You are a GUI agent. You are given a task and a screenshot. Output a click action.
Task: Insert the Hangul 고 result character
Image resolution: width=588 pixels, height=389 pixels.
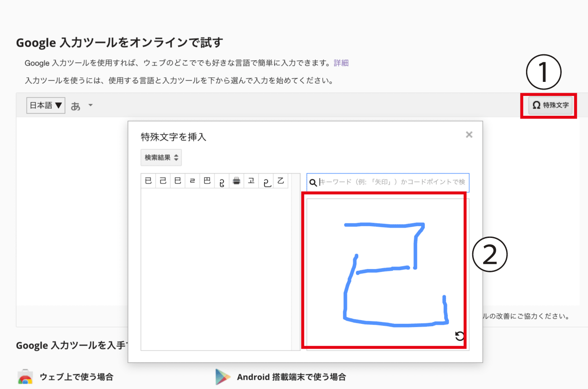[x=251, y=181]
